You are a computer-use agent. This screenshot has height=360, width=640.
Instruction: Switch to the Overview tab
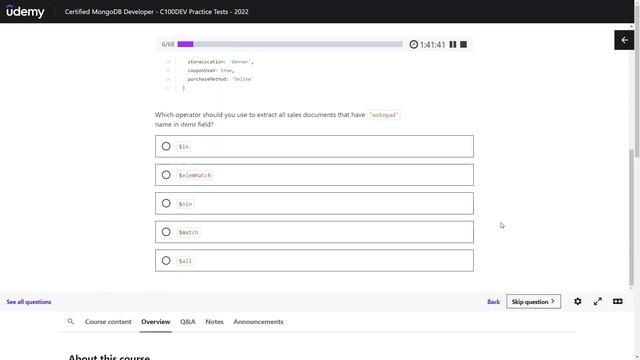[156, 322]
